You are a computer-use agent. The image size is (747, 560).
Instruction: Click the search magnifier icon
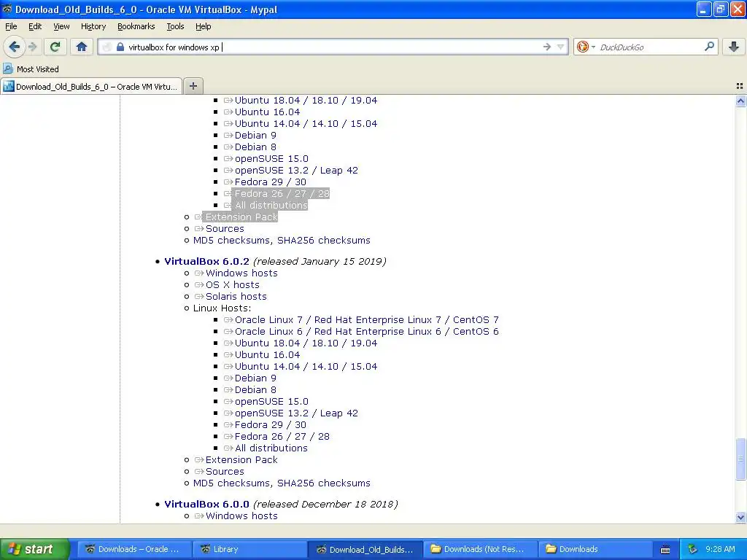click(709, 47)
